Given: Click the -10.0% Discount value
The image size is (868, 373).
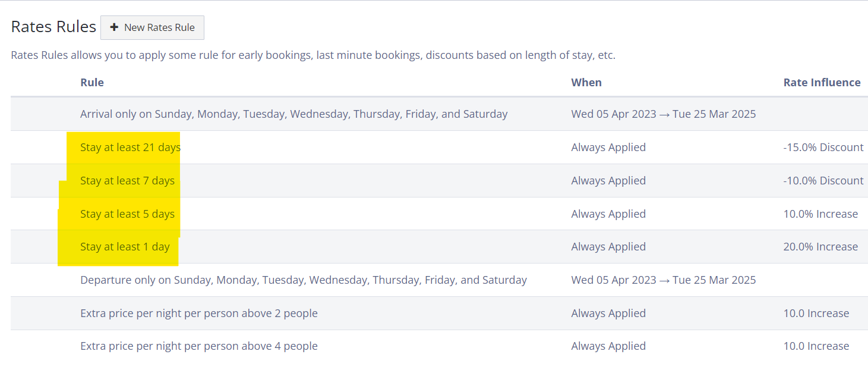Looking at the screenshot, I should (823, 181).
